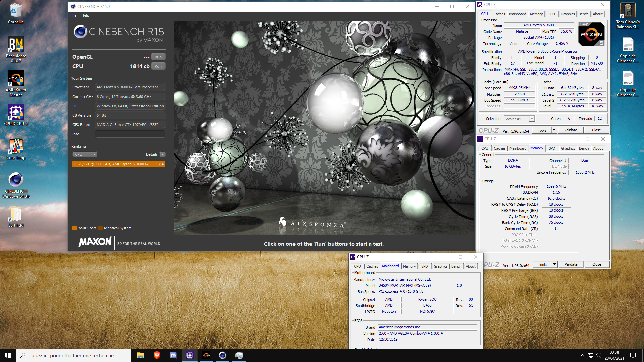Click Close in Memory CPU-Z window
The height and width of the screenshot is (362, 644).
tap(597, 264)
